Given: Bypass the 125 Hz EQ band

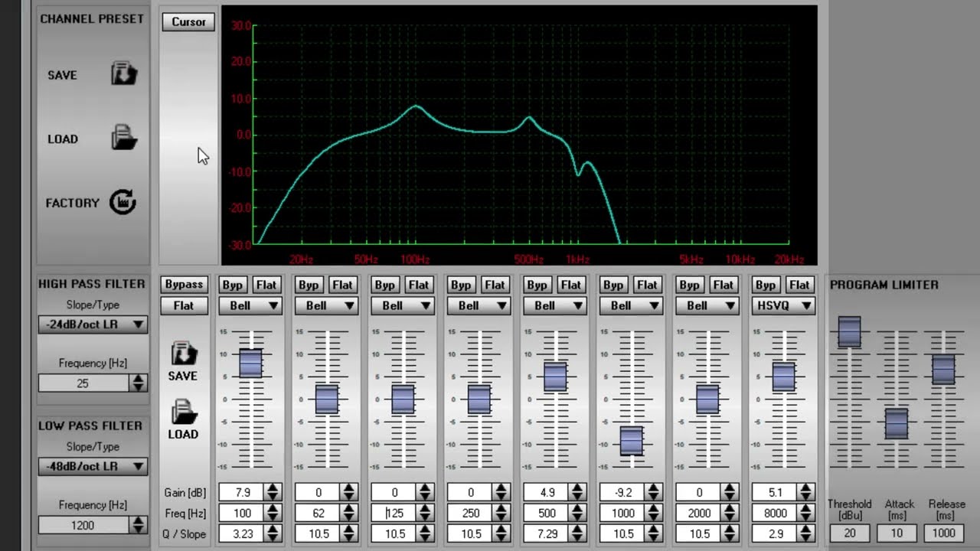Looking at the screenshot, I should coord(385,285).
